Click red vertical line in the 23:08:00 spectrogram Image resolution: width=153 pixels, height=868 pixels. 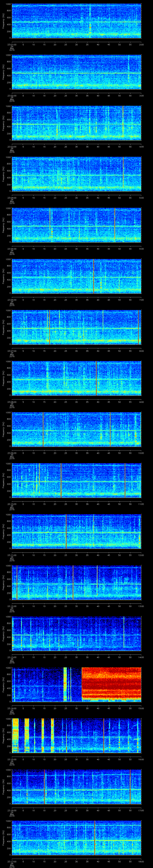(96, 378)
